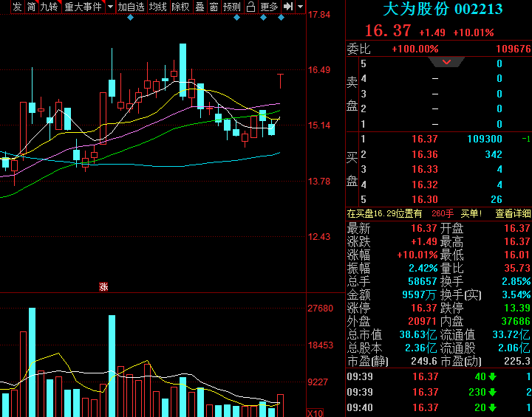This screenshot has width=532, height=417.
Task: Click the 市盈(动) value 225.3
Action: [x=517, y=362]
